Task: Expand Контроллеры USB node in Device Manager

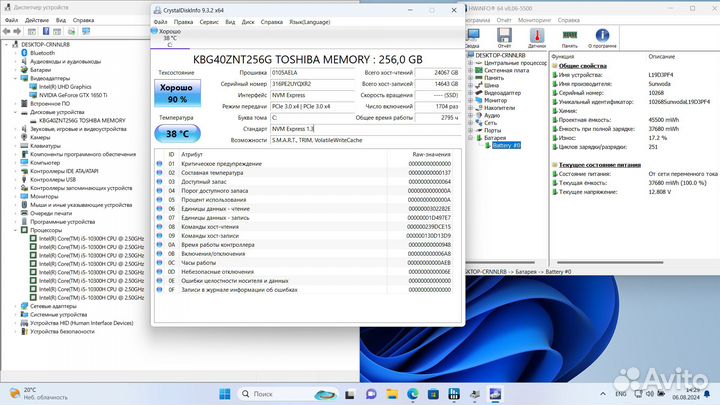Action: [15, 180]
